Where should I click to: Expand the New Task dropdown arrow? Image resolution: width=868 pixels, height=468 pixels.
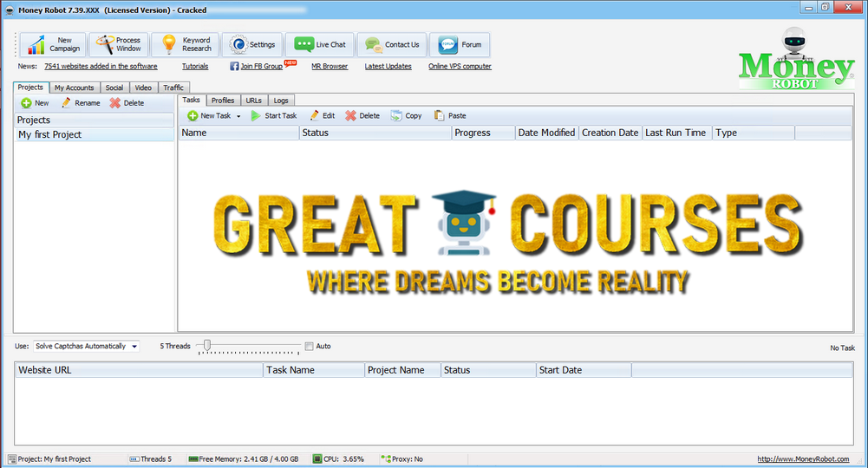(238, 116)
